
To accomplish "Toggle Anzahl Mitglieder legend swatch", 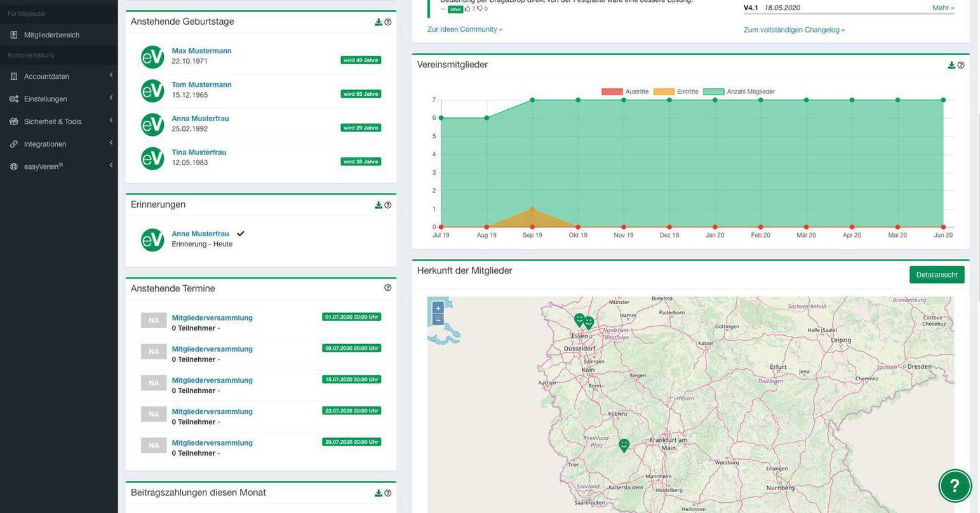I will 714,92.
